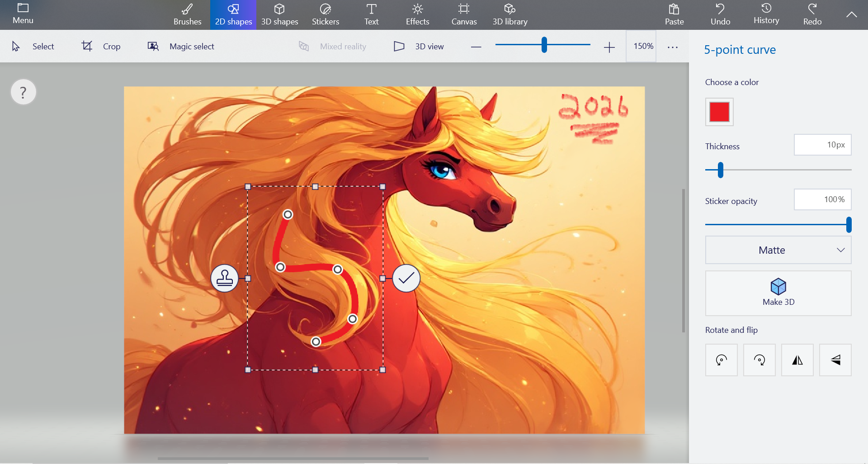The image size is (868, 464).
Task: Pick the red color swatch
Action: 719,112
